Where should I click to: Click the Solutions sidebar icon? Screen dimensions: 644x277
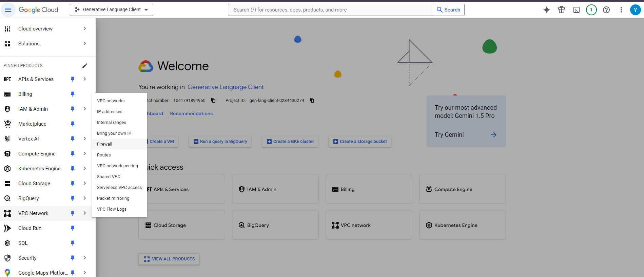7,44
